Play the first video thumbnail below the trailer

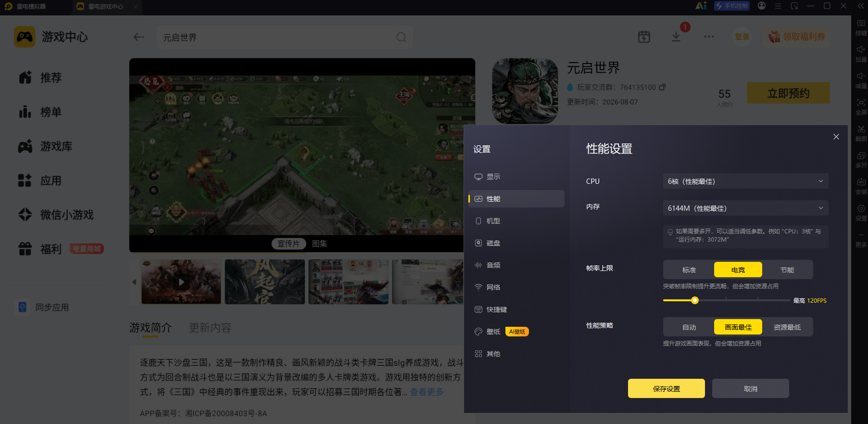(181, 282)
